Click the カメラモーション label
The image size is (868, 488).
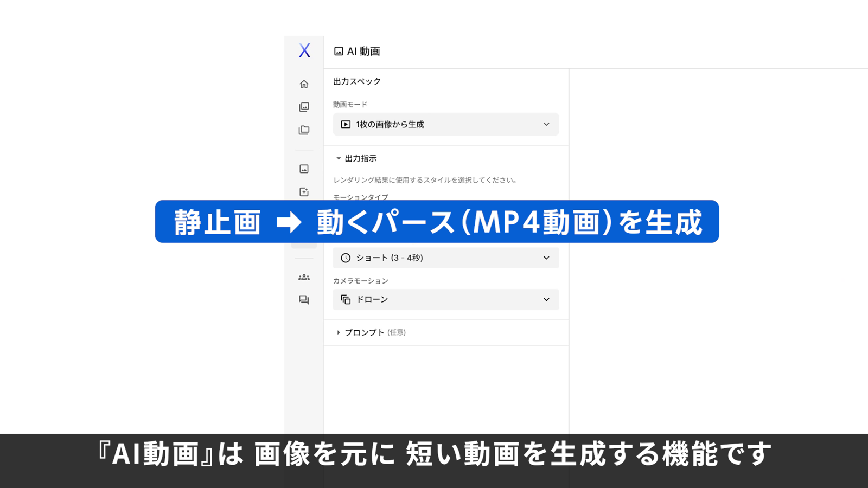coord(361,281)
